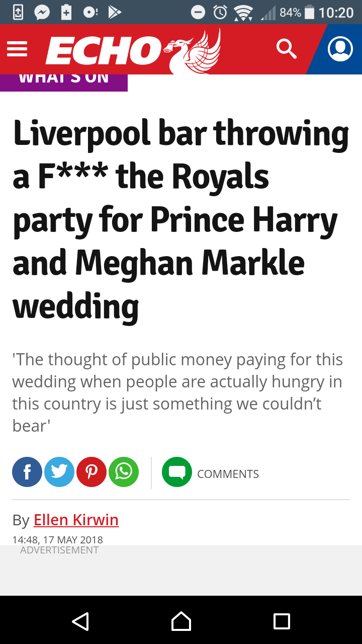The height and width of the screenshot is (644, 362).
Task: Open the user account profile icon
Action: point(340,49)
